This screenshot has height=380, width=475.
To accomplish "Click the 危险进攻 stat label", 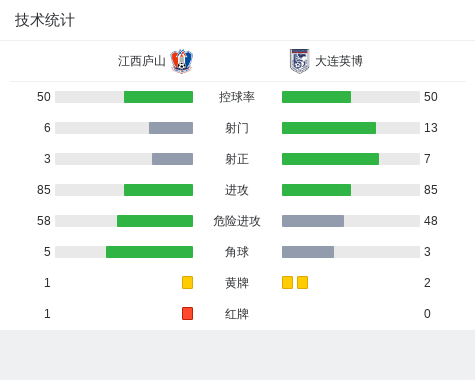I will (x=237, y=221).
